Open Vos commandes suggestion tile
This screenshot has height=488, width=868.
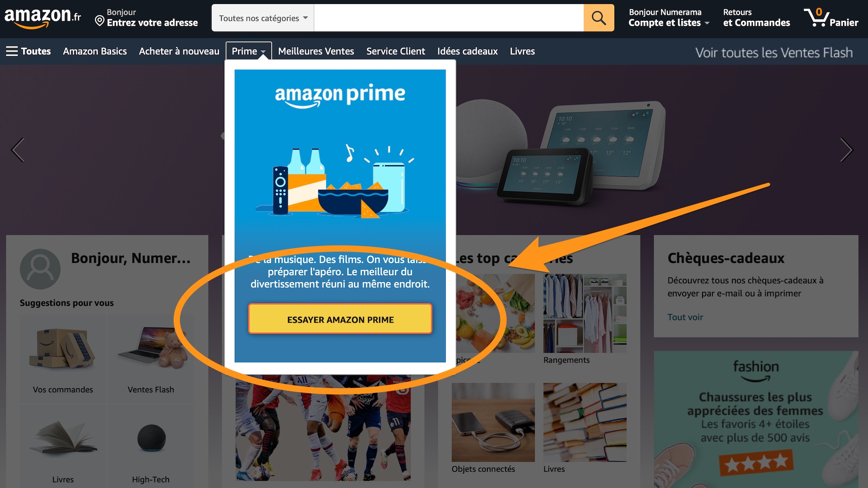[x=63, y=357]
